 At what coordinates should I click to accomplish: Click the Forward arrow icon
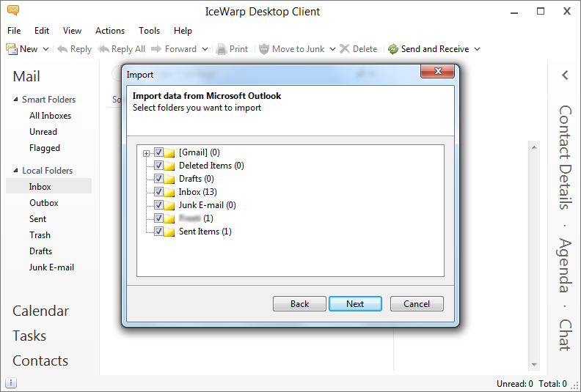click(156, 49)
